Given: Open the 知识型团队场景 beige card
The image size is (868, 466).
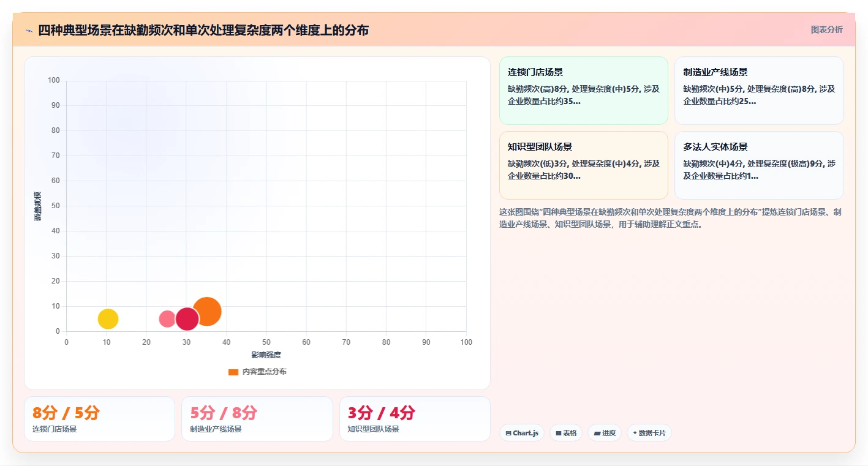Looking at the screenshot, I should point(583,165).
